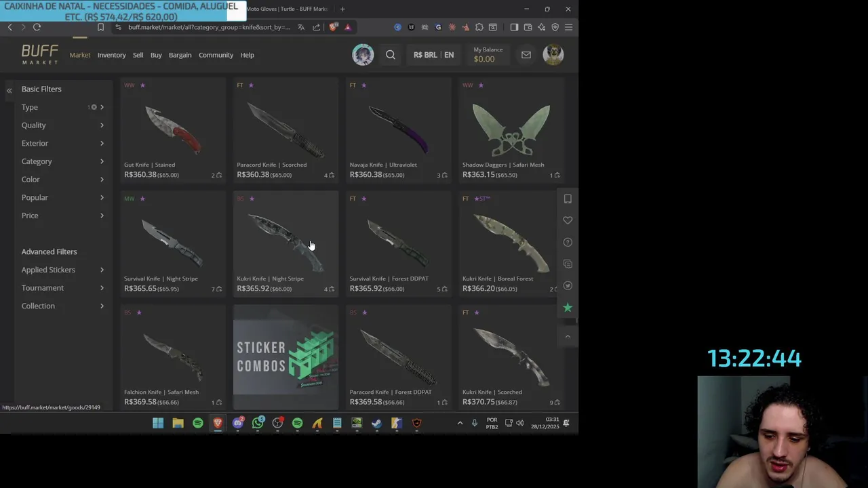
Task: Open Falchion Knife | Safari Mesh listing
Action: pos(173,357)
